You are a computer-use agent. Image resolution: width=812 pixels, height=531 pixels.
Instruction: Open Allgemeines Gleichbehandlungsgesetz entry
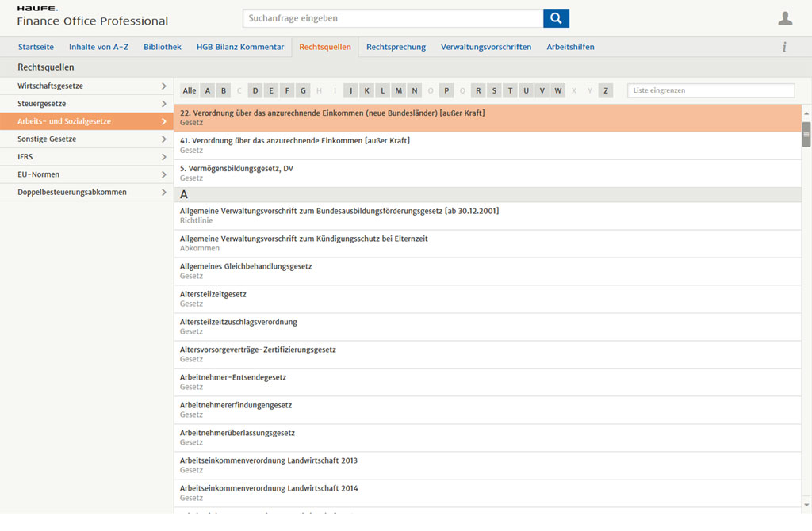click(488, 271)
